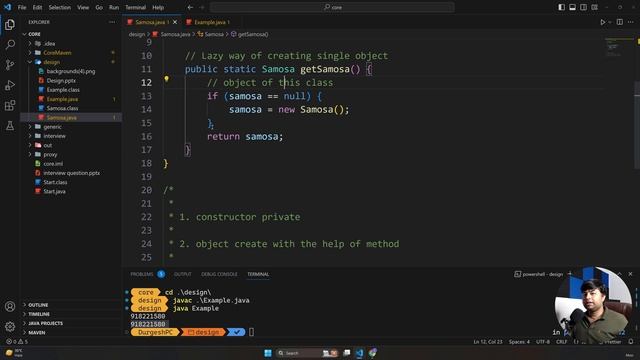Click the command center search box

(332, 7)
